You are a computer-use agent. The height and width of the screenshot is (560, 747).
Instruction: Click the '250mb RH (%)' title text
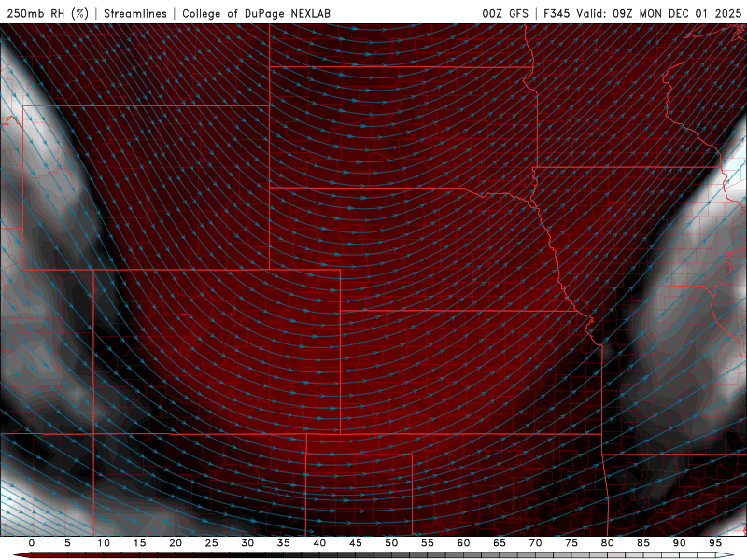(x=49, y=13)
